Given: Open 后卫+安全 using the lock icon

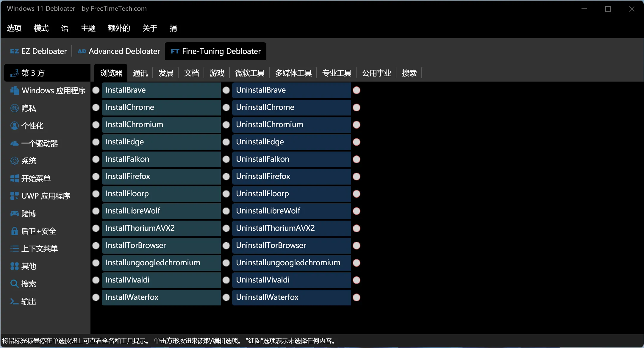Looking at the screenshot, I should coord(14,231).
